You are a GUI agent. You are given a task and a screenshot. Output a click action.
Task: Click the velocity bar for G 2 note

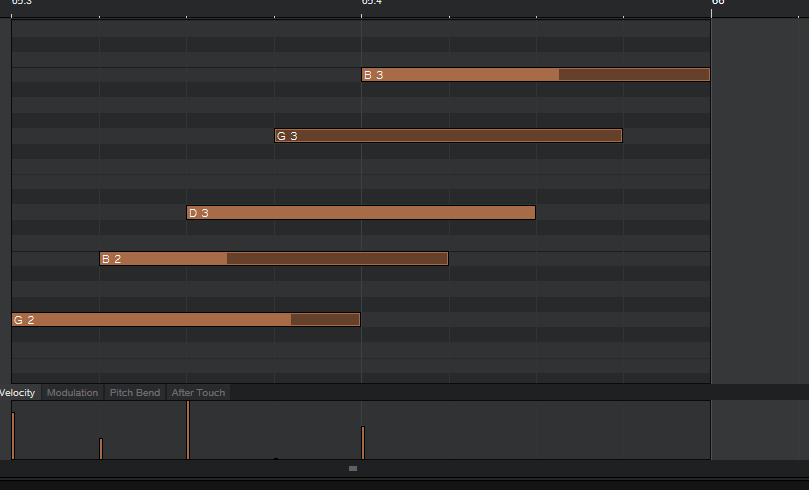point(13,436)
